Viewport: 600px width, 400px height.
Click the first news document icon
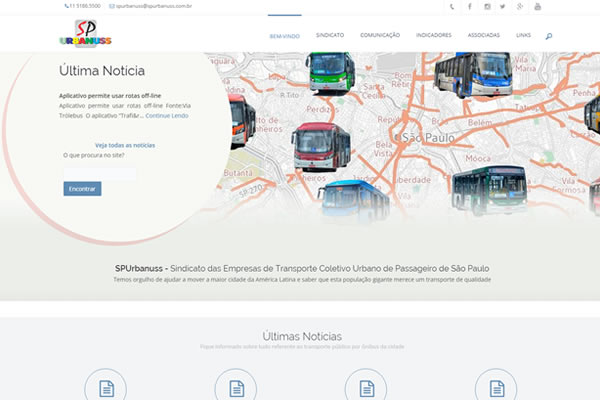(x=105, y=386)
